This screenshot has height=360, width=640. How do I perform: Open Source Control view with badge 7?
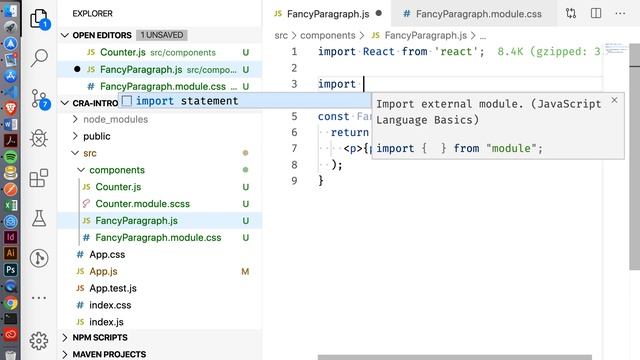coord(40,99)
